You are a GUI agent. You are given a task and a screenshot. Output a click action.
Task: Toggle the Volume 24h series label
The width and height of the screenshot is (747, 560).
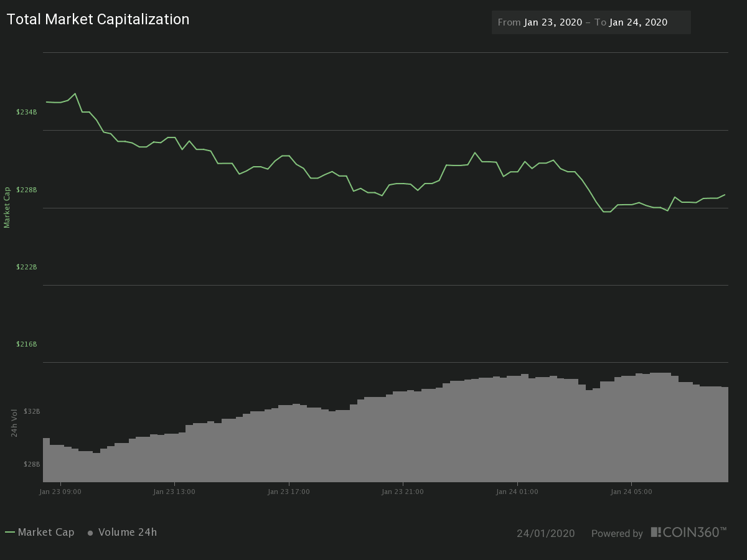[128, 532]
